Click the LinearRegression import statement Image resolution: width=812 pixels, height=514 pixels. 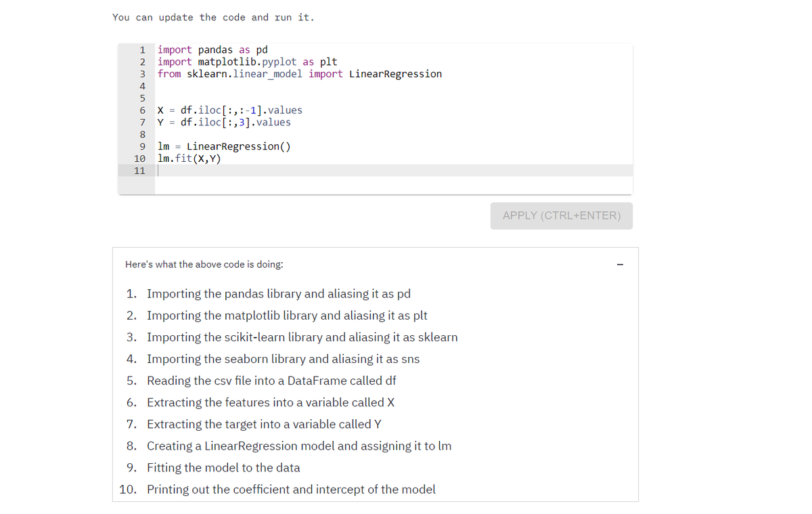(300, 73)
